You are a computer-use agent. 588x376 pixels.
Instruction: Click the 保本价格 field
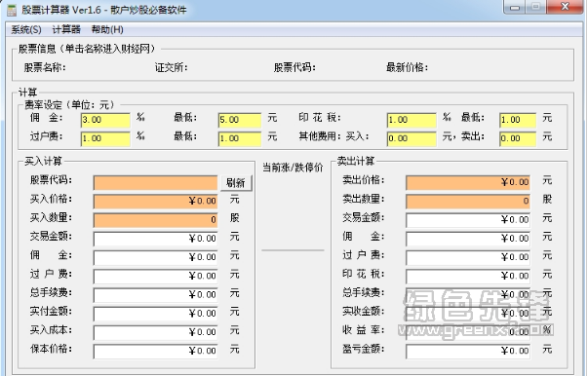tap(155, 351)
